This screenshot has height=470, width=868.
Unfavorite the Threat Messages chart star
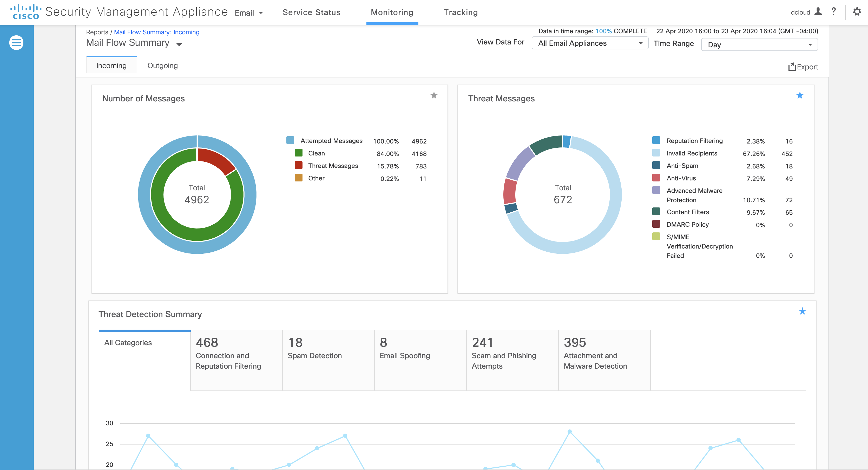click(x=800, y=95)
